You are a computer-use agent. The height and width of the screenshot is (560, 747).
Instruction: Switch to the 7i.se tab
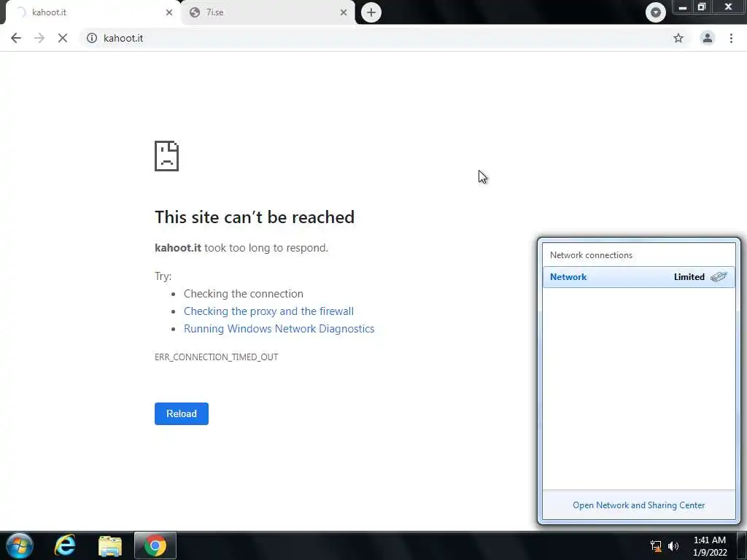(x=268, y=12)
